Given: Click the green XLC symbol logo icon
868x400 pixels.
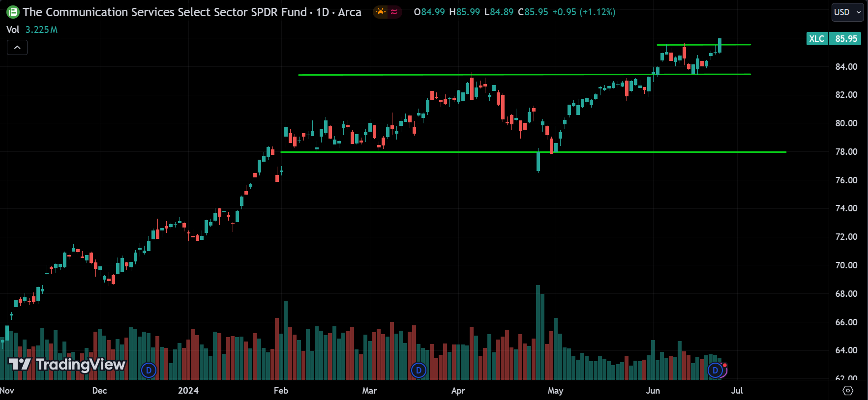Looking at the screenshot, I should point(13,12).
